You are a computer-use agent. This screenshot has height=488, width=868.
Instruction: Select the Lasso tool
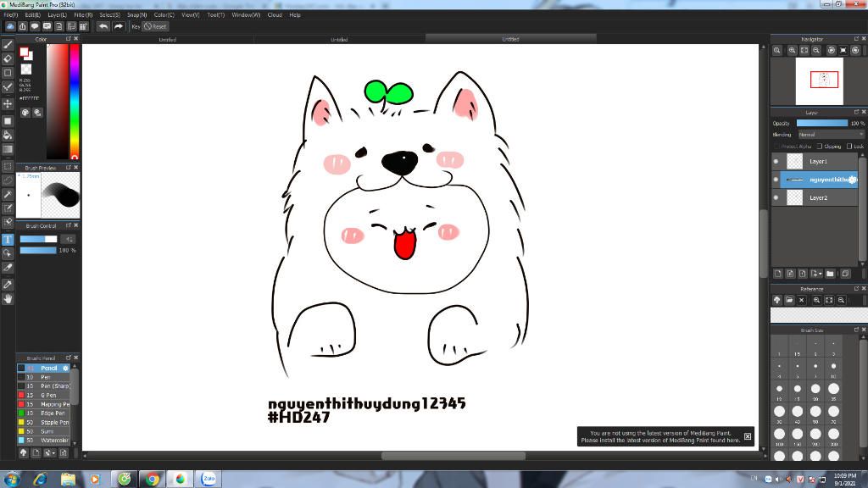[8, 180]
